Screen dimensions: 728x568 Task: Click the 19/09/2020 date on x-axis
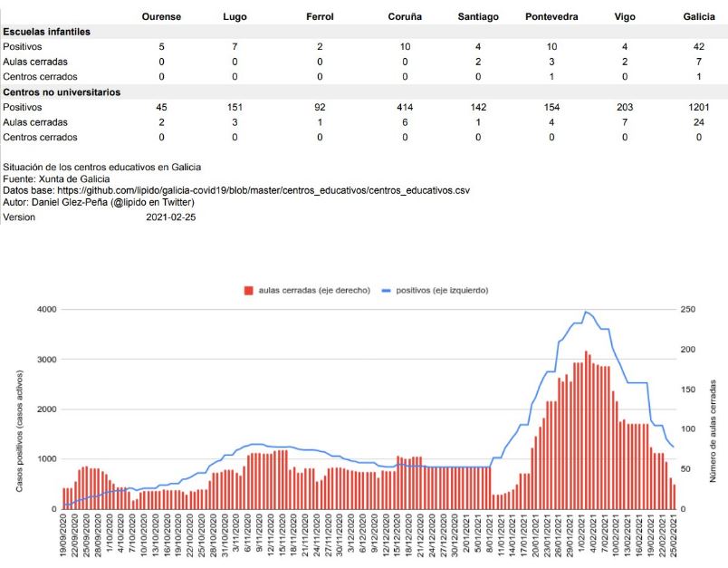point(65,540)
